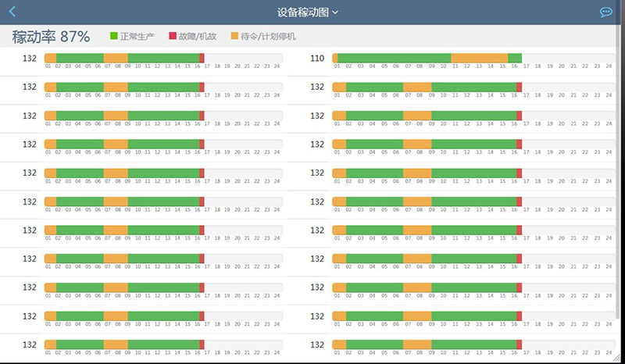Click long orange segment on device 110 bar

479,59
